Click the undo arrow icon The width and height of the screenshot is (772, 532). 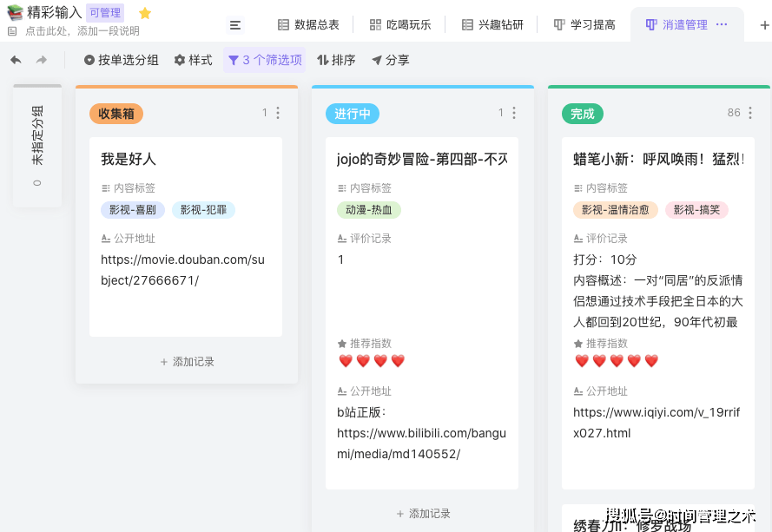[x=16, y=60]
